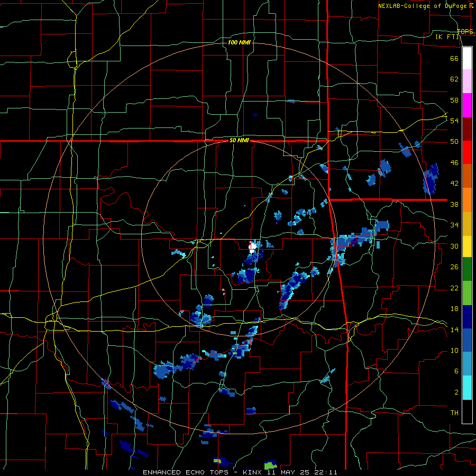Click the "NEXLAB-College of DuPage" credit text
The image size is (476, 476).
pyautogui.click(x=424, y=6)
